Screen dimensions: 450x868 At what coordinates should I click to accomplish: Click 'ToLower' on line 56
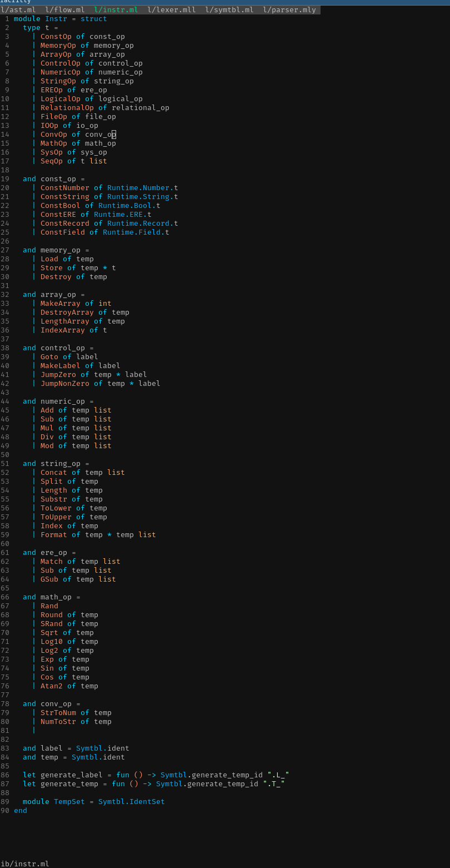point(56,508)
